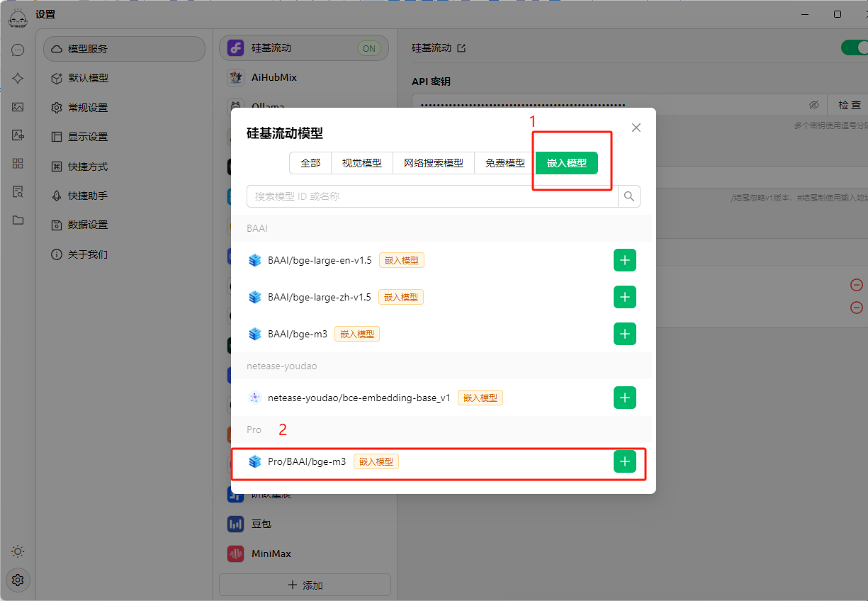Click the magnifier search icon in model dialog
The image size is (868, 601).
(x=629, y=196)
